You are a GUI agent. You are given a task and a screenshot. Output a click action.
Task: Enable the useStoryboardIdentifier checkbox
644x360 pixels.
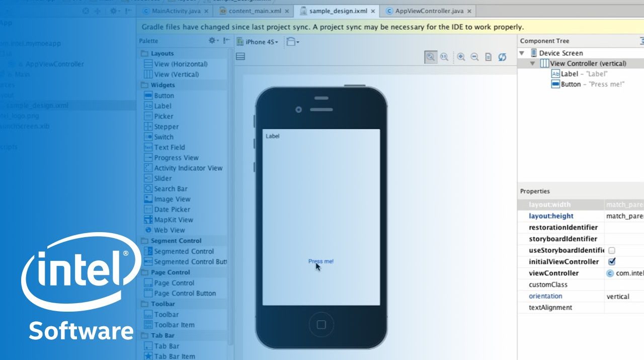[x=612, y=250]
